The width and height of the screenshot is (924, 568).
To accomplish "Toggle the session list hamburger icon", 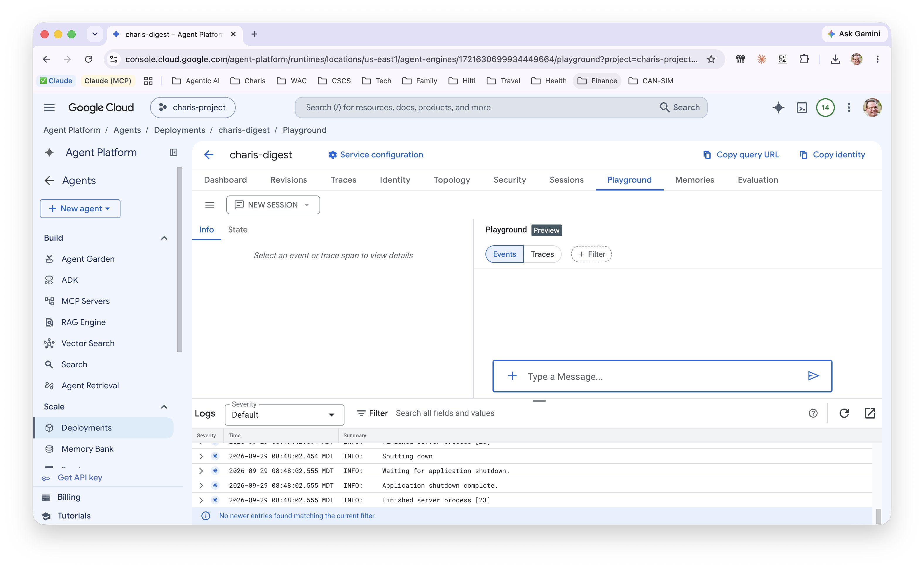I will click(210, 205).
